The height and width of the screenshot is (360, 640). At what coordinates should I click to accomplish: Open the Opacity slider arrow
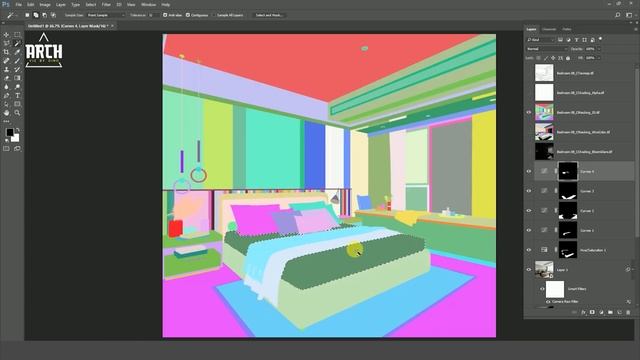click(x=599, y=49)
